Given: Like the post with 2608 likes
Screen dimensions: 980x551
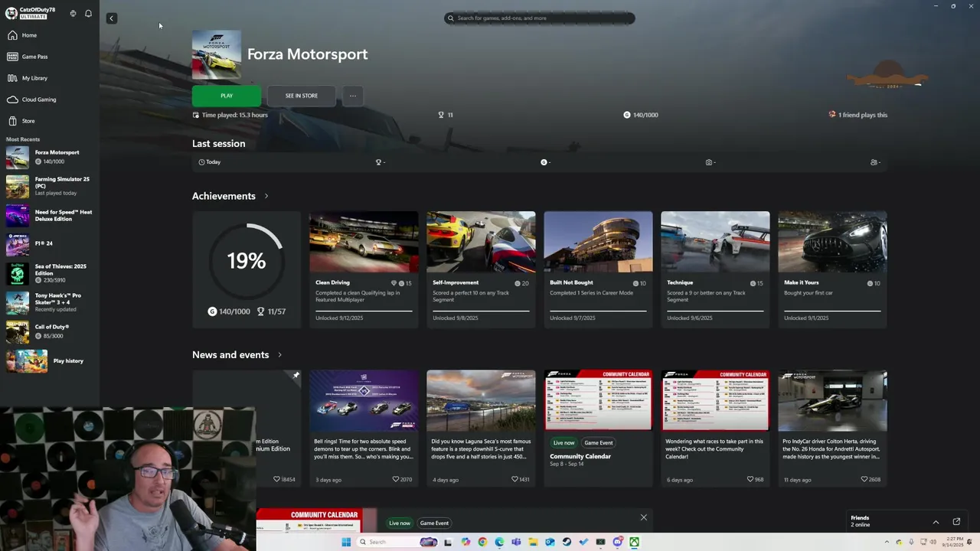Looking at the screenshot, I should point(864,480).
